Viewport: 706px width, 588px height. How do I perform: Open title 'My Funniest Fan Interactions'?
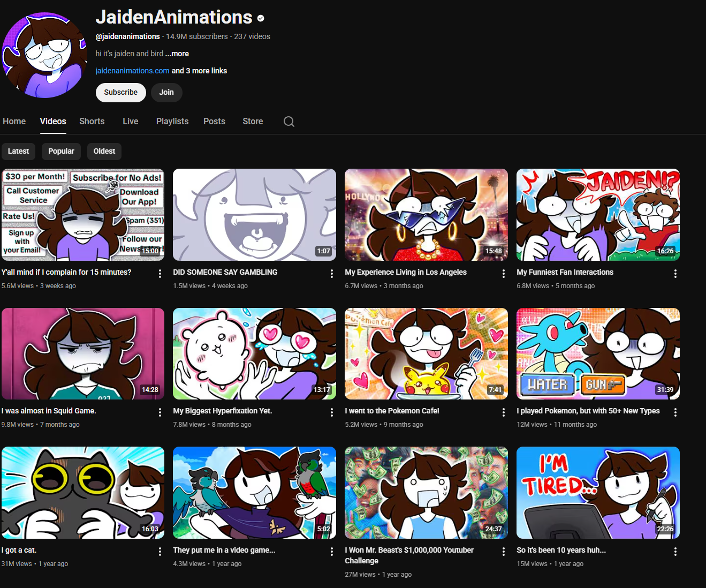click(565, 272)
